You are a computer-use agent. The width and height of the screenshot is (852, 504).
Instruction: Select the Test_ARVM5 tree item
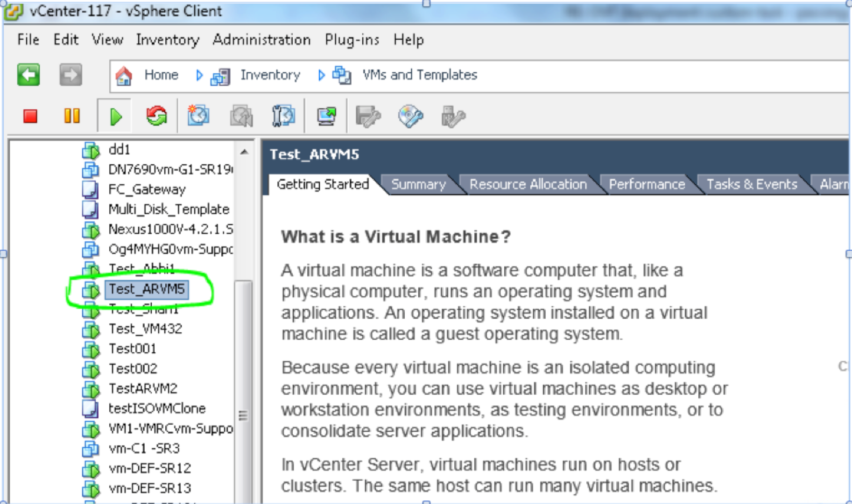pyautogui.click(x=147, y=289)
